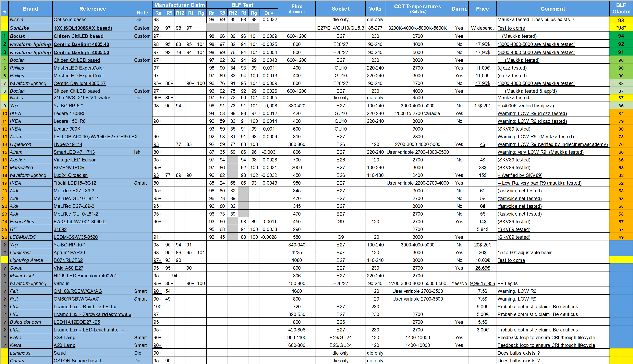
Task: Open the Apturi2 PAR30 link
Action: [x=69, y=253]
